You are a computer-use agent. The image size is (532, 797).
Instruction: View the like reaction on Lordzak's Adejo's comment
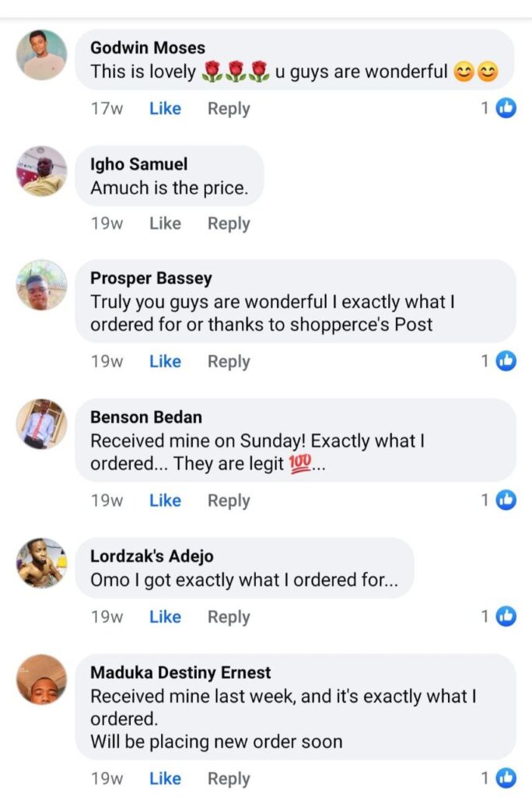point(506,616)
